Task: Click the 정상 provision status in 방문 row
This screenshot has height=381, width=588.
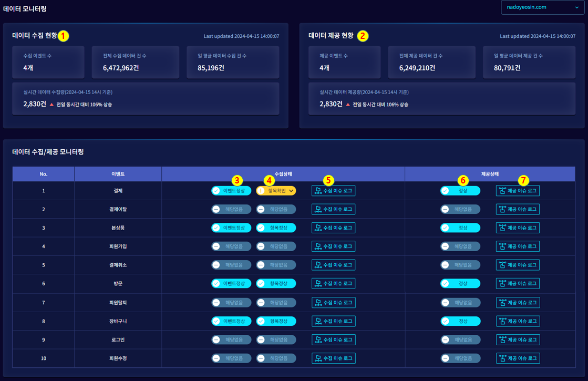Action: 460,283
